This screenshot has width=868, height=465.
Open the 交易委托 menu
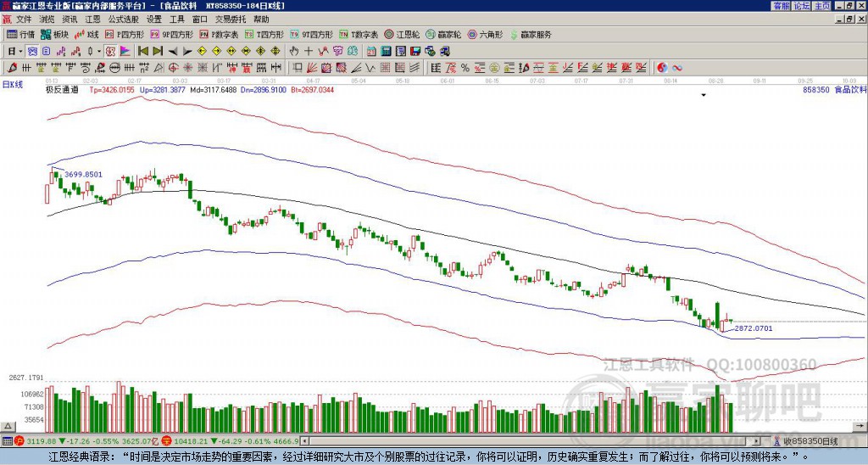[x=231, y=20]
